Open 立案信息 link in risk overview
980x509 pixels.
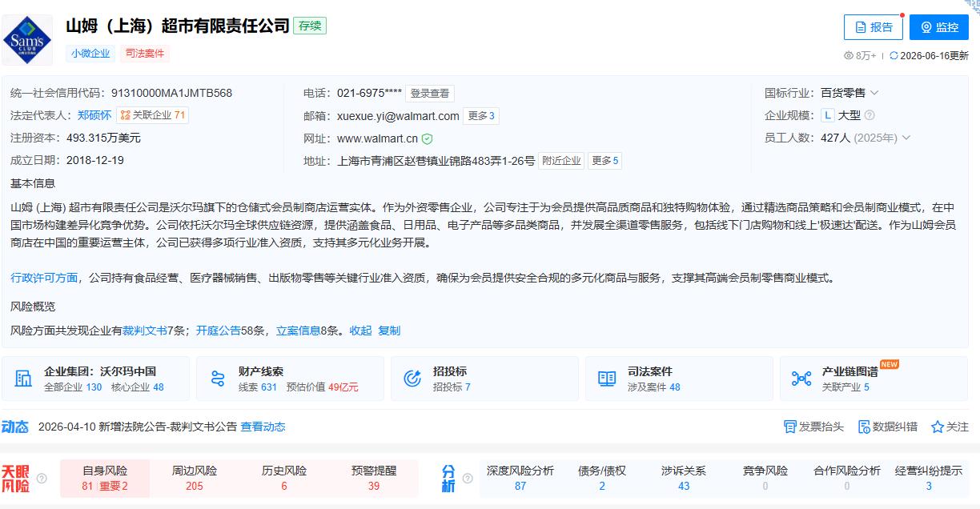tap(299, 331)
